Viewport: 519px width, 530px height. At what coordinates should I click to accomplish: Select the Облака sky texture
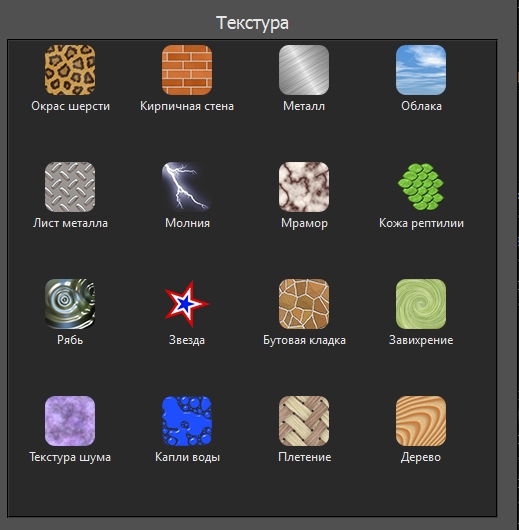point(421,70)
